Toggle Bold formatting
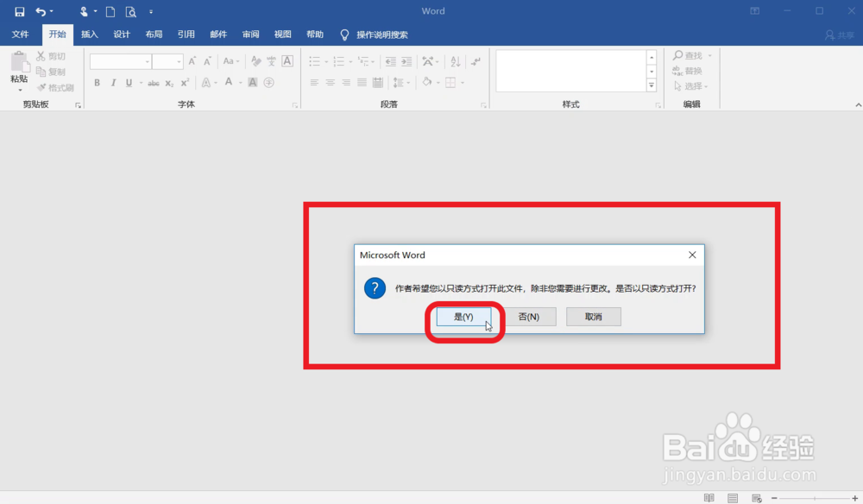The image size is (863, 504). pyautogui.click(x=97, y=83)
